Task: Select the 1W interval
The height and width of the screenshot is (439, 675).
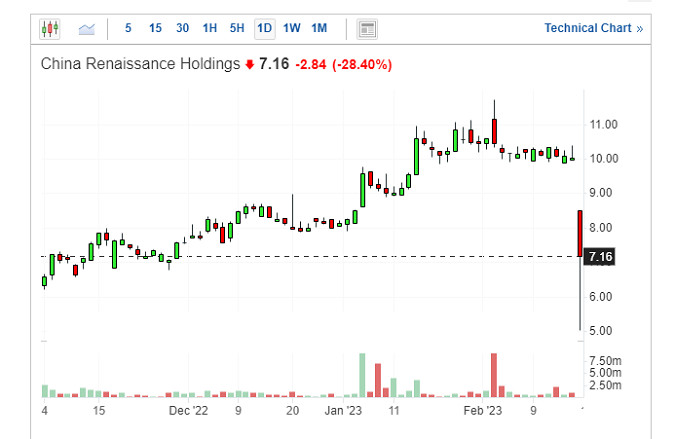Action: tap(291, 28)
